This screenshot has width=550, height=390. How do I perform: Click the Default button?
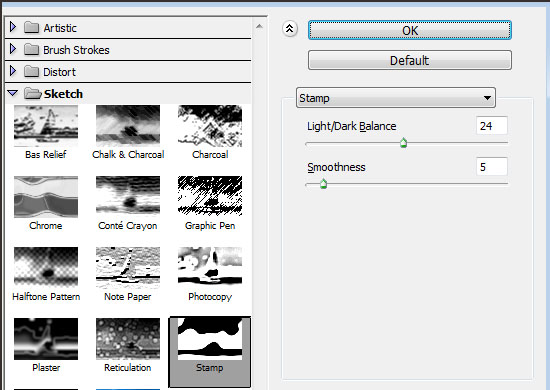tap(410, 60)
